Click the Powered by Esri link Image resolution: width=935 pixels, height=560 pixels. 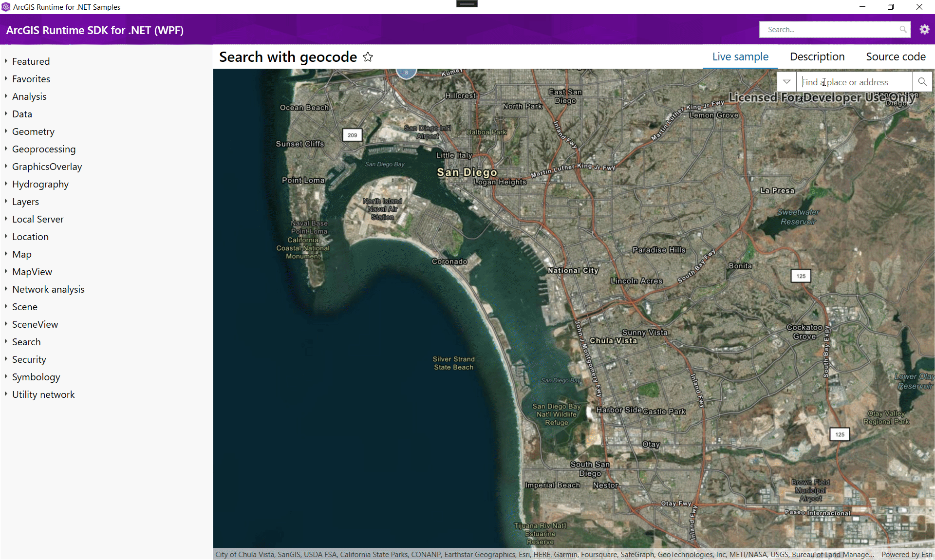point(907,555)
